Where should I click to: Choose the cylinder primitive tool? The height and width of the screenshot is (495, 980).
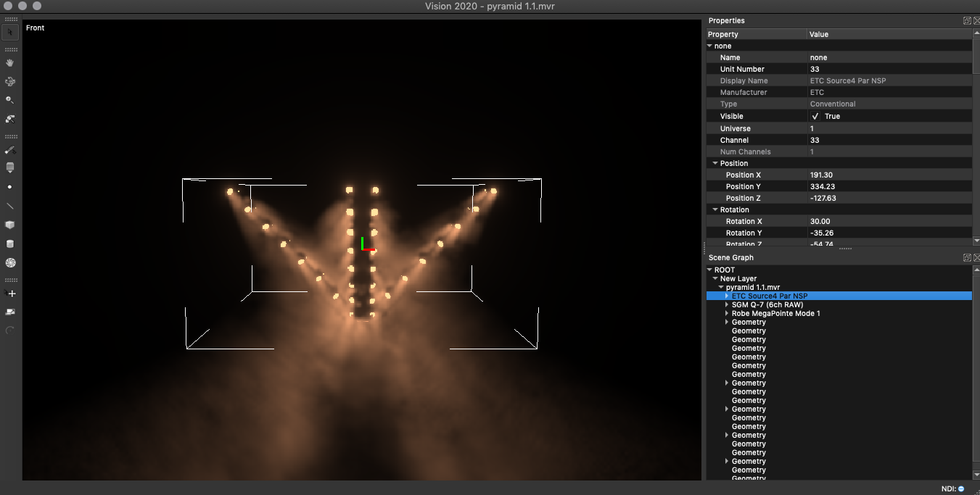pyautogui.click(x=10, y=244)
